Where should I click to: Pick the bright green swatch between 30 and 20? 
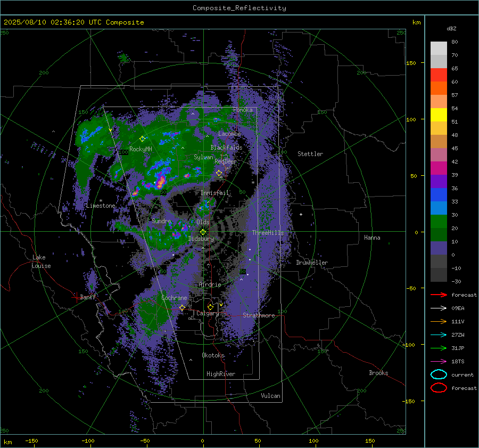click(439, 221)
